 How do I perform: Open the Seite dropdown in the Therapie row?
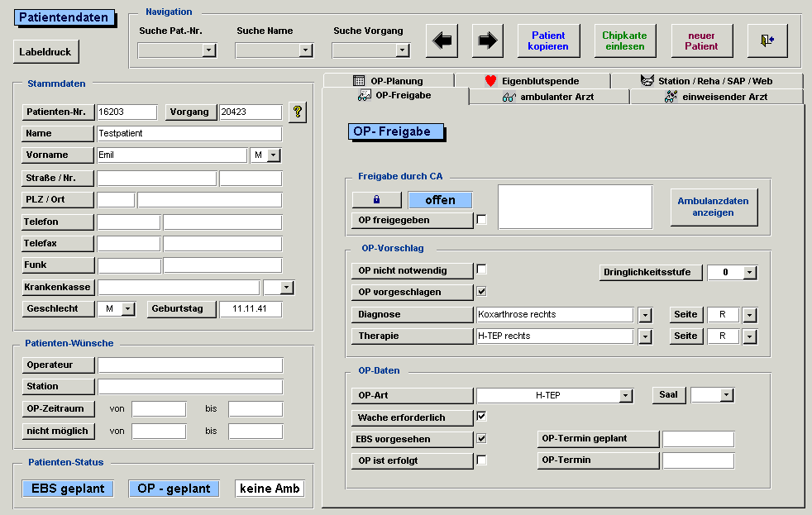(750, 336)
